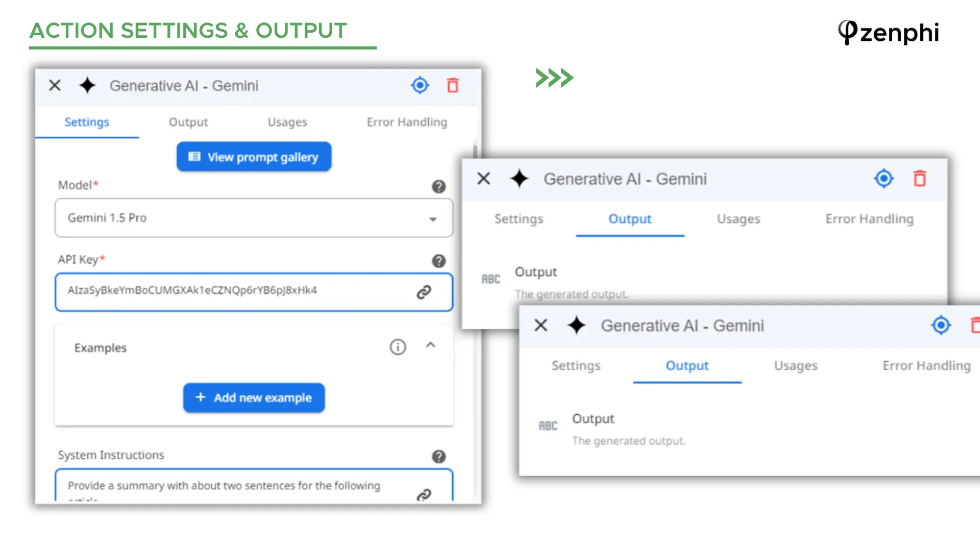Select Usages tab in front panel
Viewport: 980px width, 551px height.
[x=795, y=365]
